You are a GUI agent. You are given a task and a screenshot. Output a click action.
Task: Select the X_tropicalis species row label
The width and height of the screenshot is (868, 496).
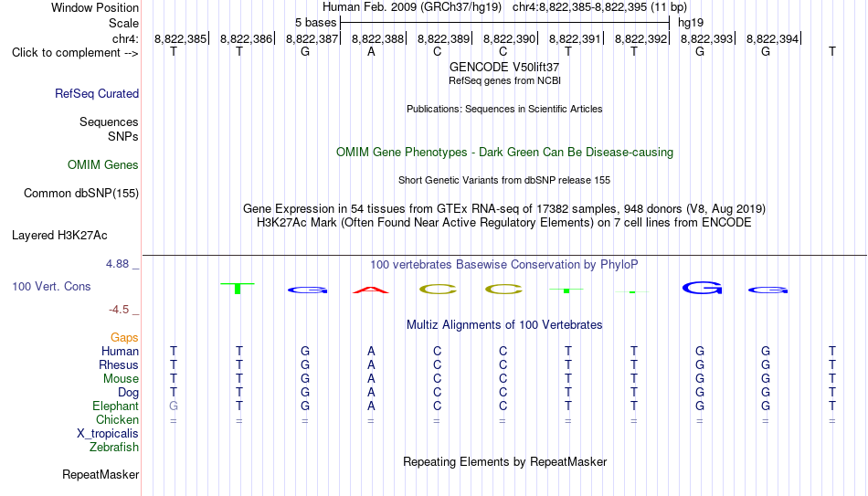tap(108, 434)
